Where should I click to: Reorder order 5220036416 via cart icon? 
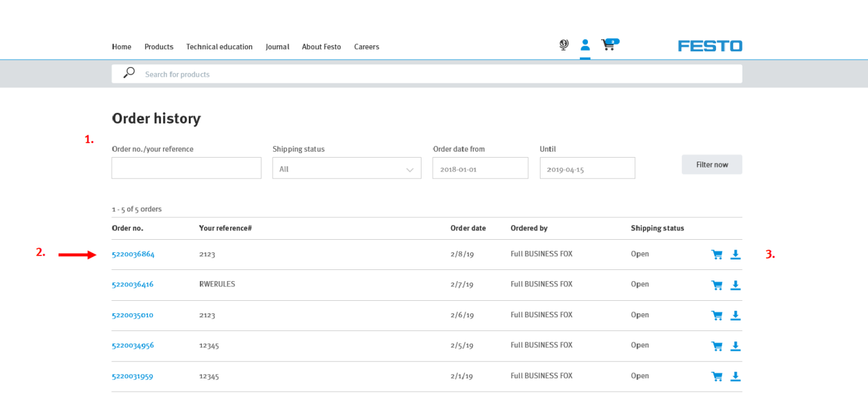pyautogui.click(x=717, y=285)
